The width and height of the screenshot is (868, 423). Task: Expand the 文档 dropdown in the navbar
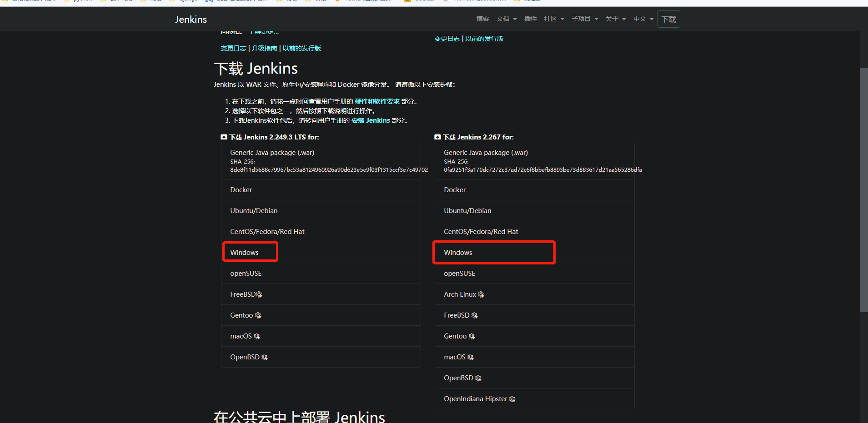click(507, 19)
